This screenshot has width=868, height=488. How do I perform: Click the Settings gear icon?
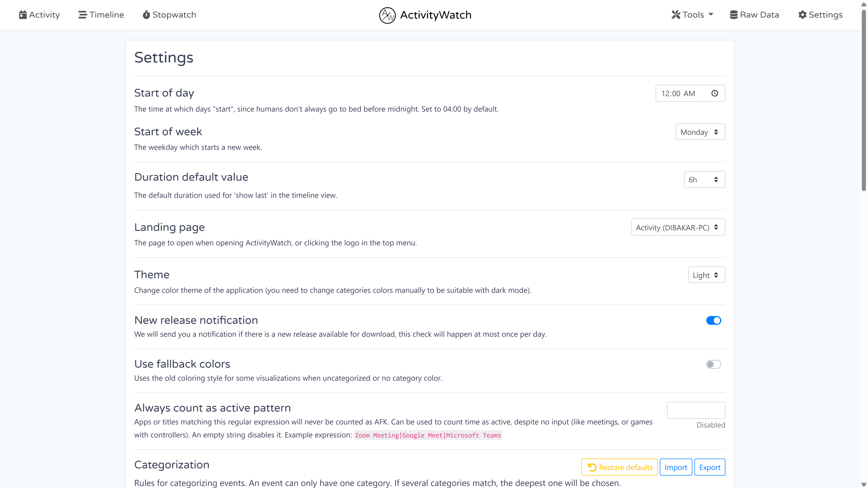(802, 15)
